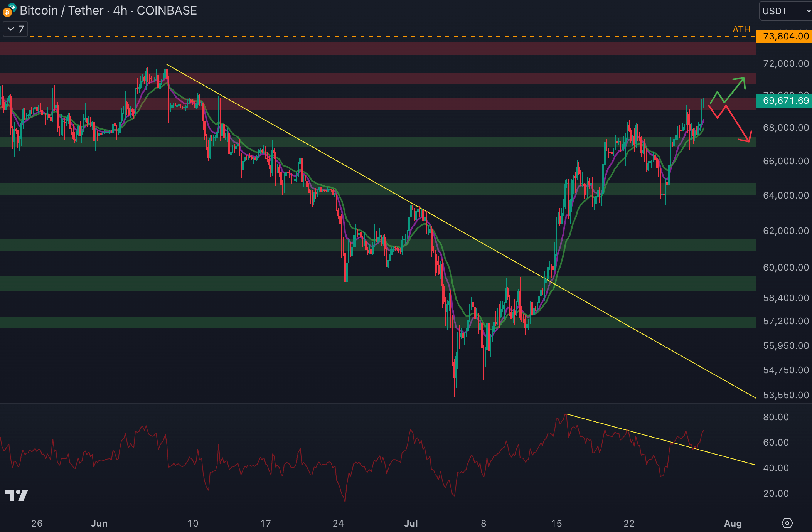
Task: Click the Aug label on time axis
Action: pyautogui.click(x=733, y=523)
